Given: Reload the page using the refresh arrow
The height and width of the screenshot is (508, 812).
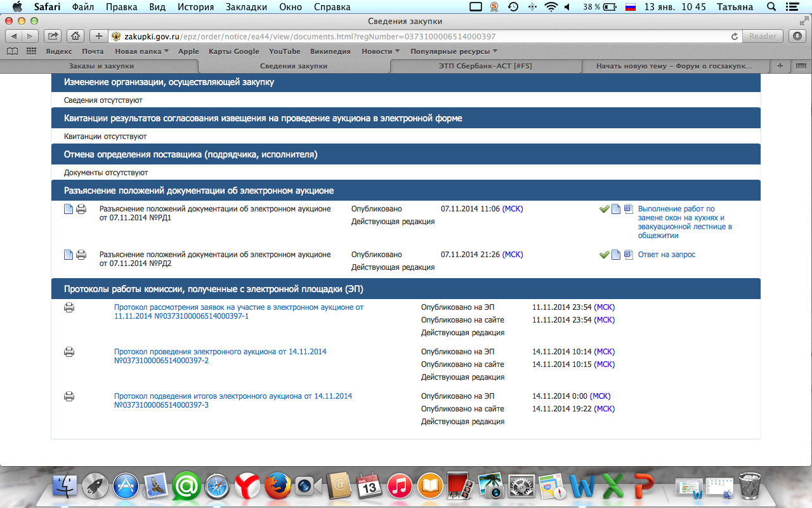Looking at the screenshot, I should click(x=735, y=36).
